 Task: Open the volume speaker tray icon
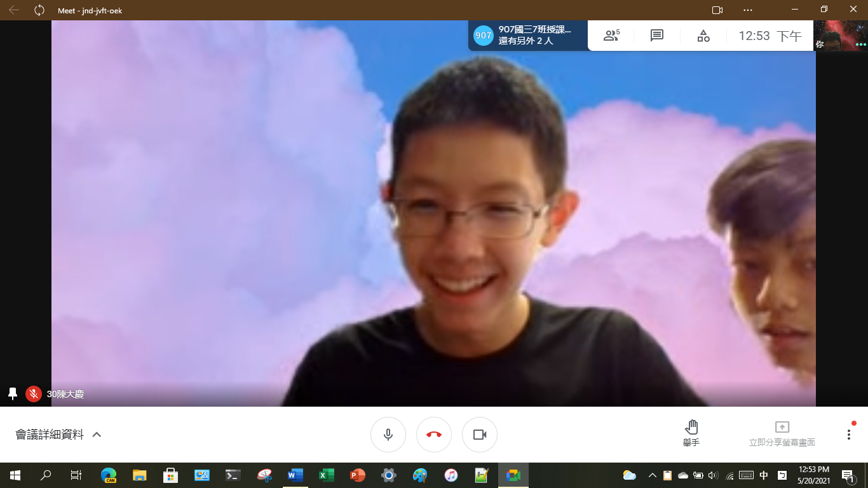point(713,475)
